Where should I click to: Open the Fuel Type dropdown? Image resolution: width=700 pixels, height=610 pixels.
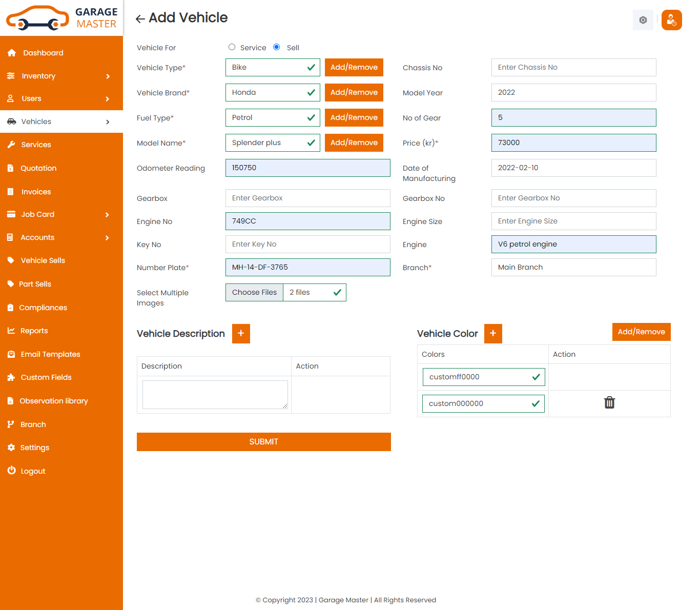(x=272, y=118)
